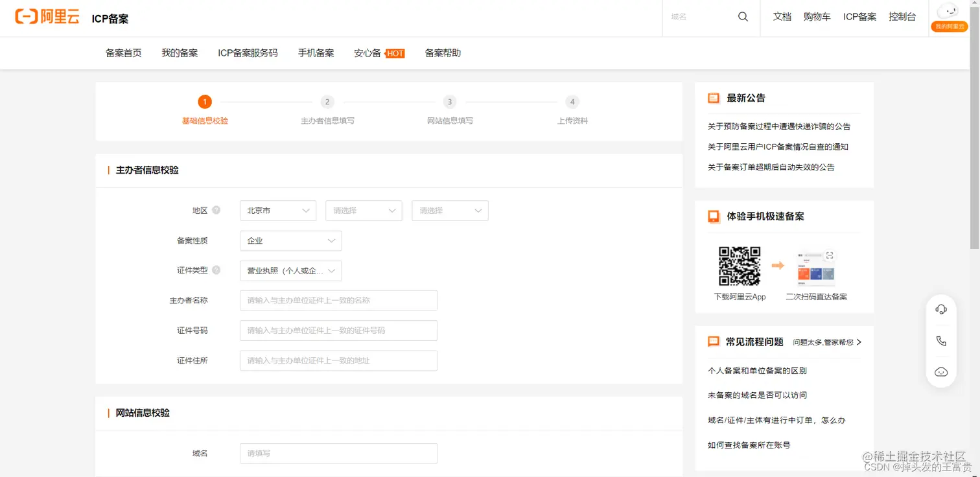Click the Aliyun logo
This screenshot has height=477, width=980.
47,17
